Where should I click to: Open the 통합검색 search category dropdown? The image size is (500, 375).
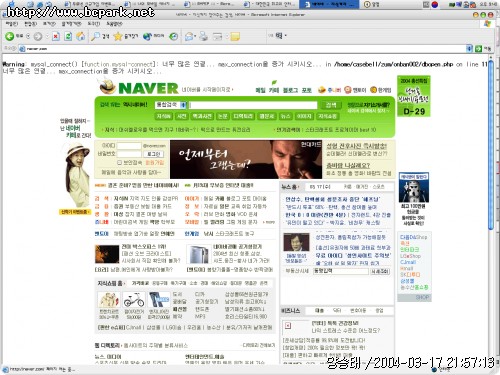(x=183, y=105)
